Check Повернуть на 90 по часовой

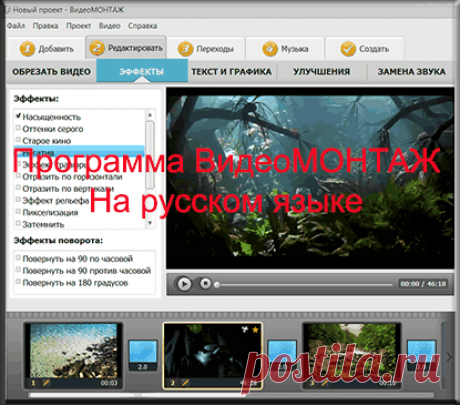coord(18,258)
